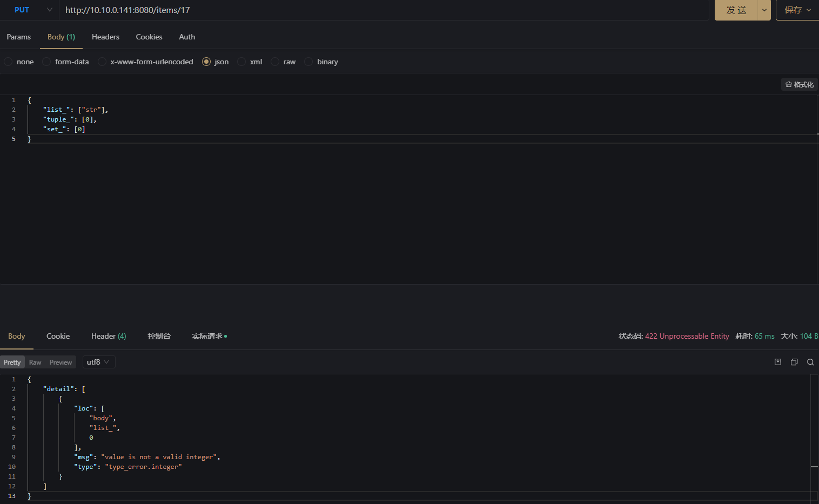The height and width of the screenshot is (504, 819).
Task: Open the 保存 save dropdown
Action: (x=797, y=10)
